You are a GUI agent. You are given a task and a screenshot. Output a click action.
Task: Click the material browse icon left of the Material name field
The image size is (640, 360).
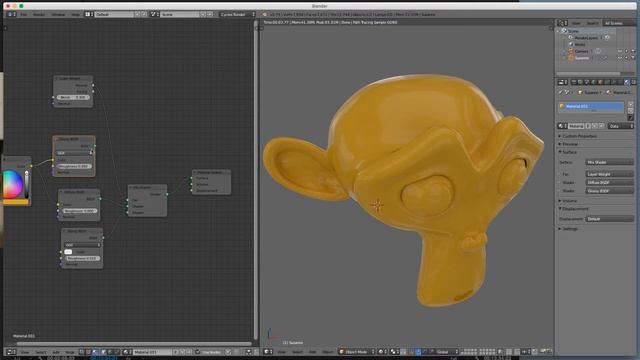562,126
